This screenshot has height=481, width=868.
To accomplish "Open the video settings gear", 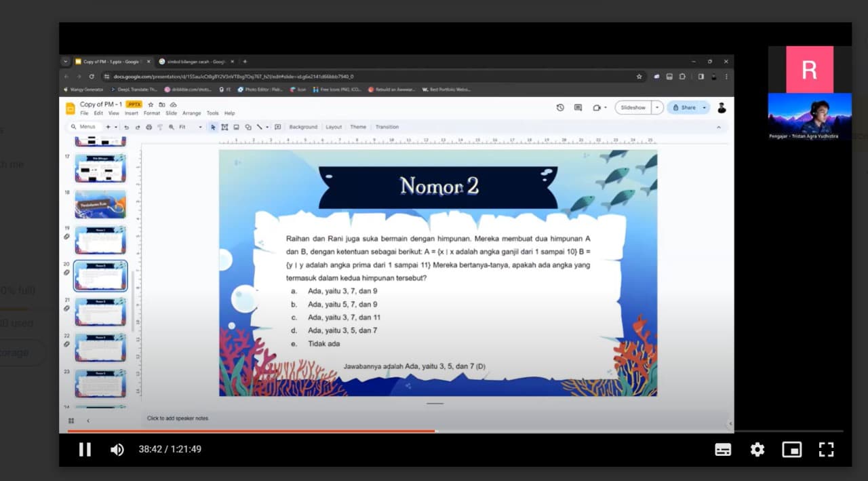I will tap(757, 449).
